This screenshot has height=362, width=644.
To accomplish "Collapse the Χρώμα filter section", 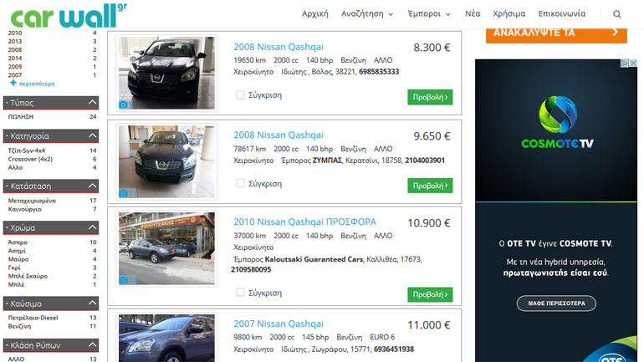I will (x=92, y=227).
